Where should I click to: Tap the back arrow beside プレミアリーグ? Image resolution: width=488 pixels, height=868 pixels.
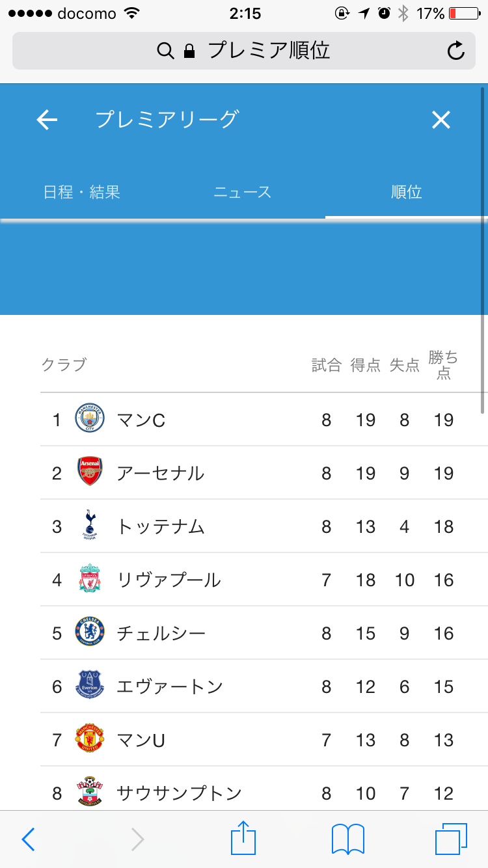(47, 120)
